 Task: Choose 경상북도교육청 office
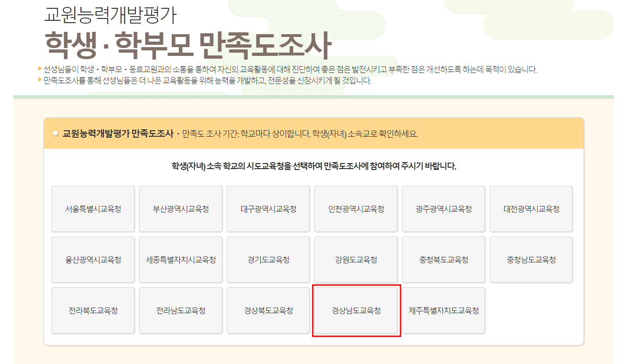coord(268,310)
